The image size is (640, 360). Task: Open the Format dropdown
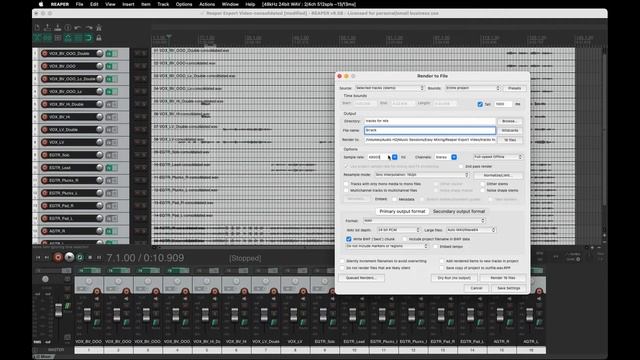(424, 220)
